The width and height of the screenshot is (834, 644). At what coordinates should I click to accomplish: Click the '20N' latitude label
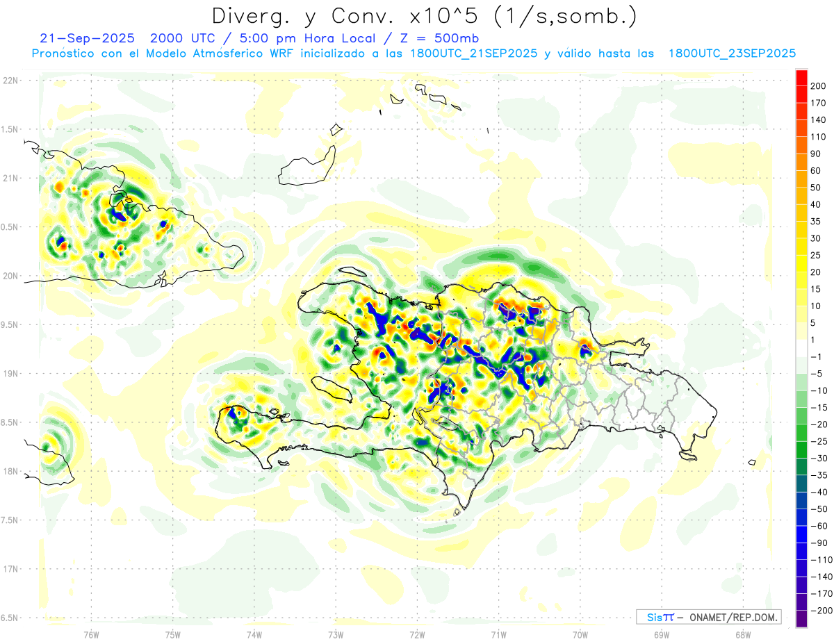(10, 276)
